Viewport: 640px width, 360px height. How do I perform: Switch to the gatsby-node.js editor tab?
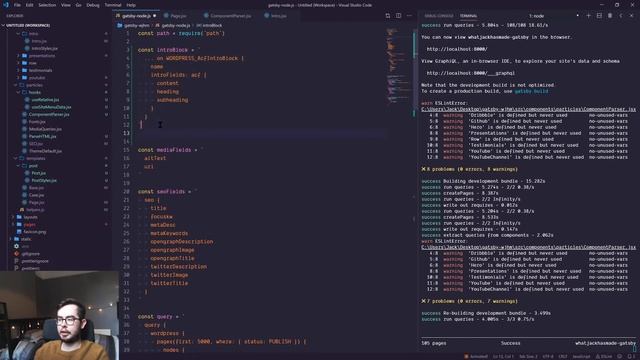coord(136,16)
